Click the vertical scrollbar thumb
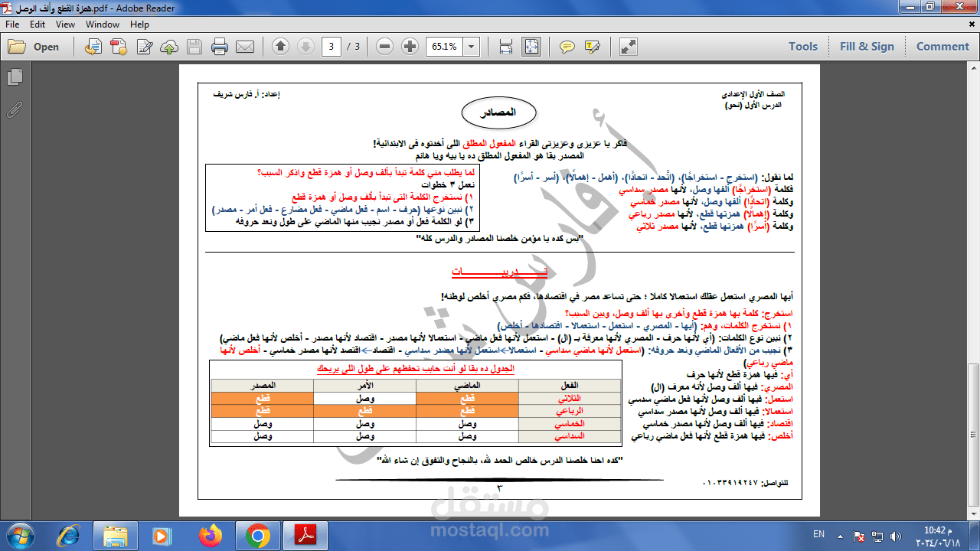 tap(973, 435)
